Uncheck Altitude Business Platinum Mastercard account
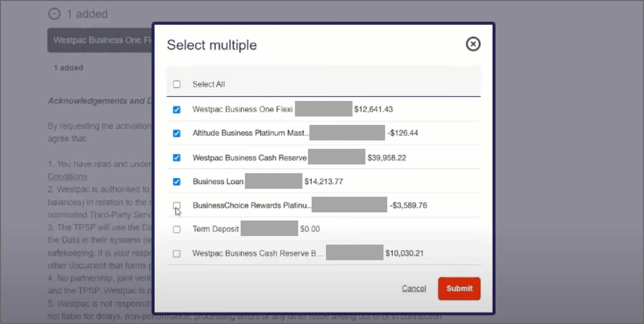Viewport: 644px width, 324px height. tap(177, 133)
